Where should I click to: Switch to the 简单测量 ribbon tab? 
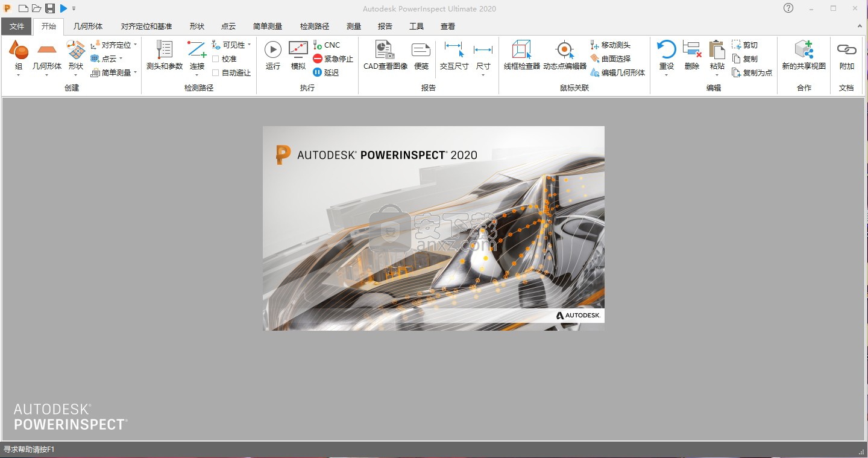[268, 27]
